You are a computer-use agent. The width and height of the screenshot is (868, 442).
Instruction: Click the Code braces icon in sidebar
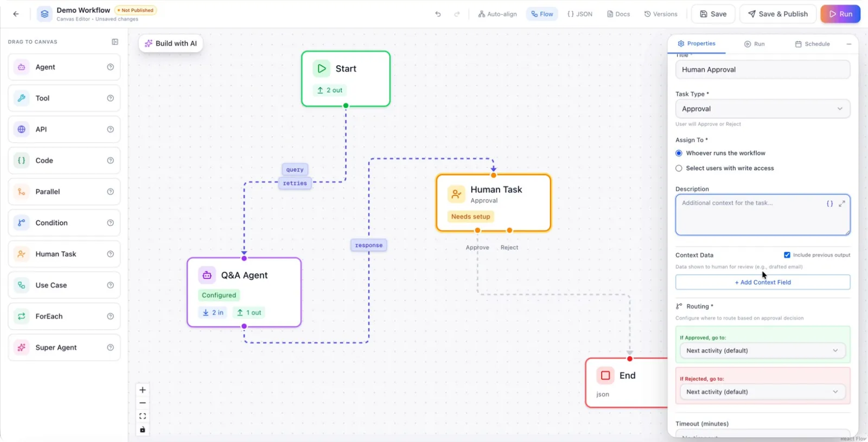22,161
